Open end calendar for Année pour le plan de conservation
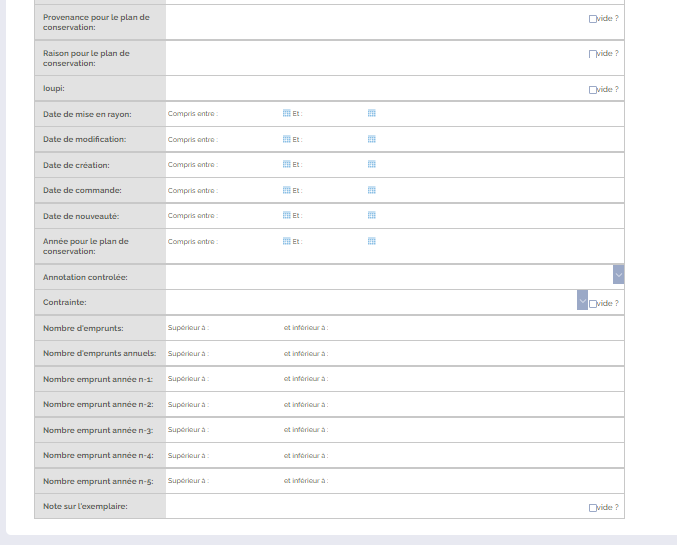677x545 pixels. click(372, 241)
